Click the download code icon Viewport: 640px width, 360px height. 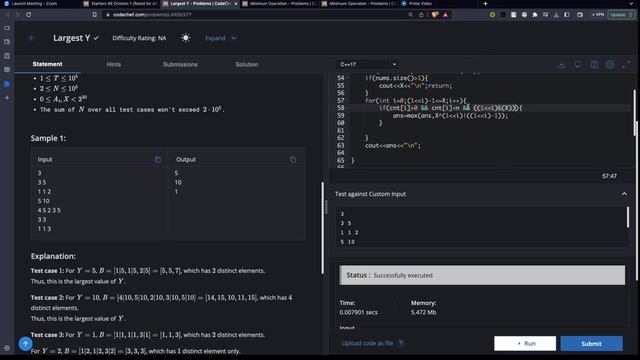click(x=562, y=64)
